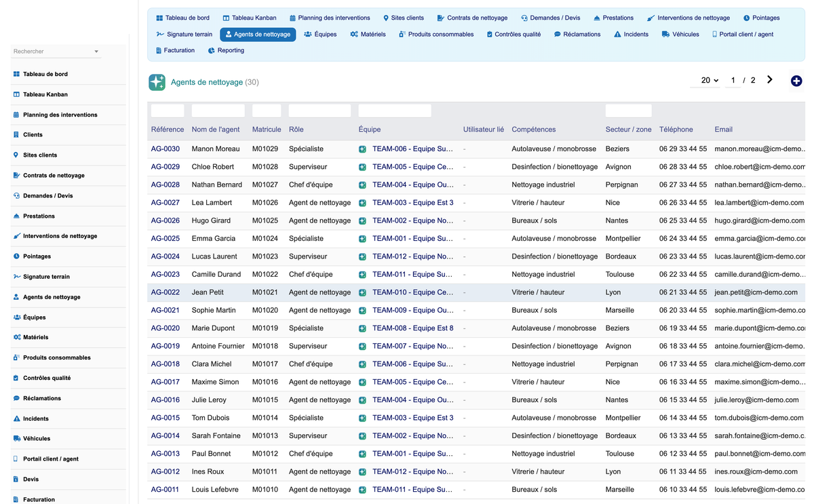Sort by the Utilisateur lié column header

tap(484, 130)
